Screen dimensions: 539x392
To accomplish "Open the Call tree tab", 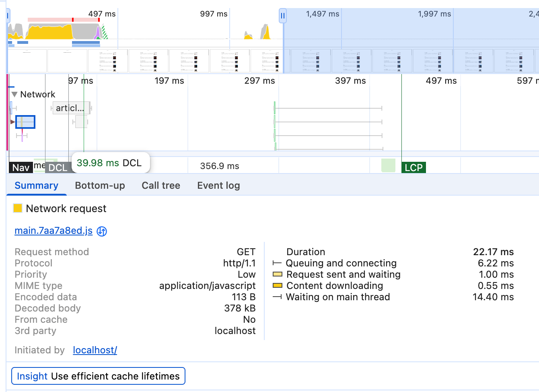I will (x=160, y=186).
